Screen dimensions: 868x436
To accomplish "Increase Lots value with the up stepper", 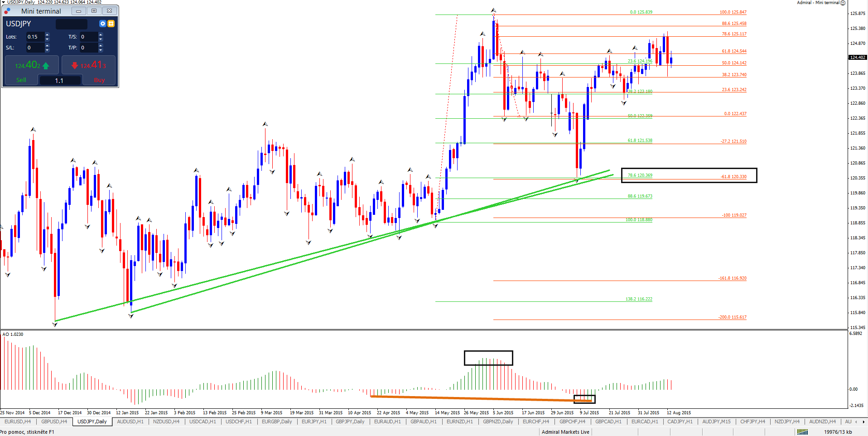I will click(47, 34).
